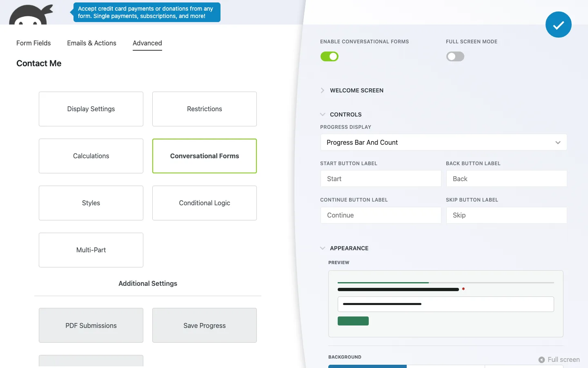The height and width of the screenshot is (368, 588).
Task: Click the blue checkmark Done button
Action: coord(558,25)
